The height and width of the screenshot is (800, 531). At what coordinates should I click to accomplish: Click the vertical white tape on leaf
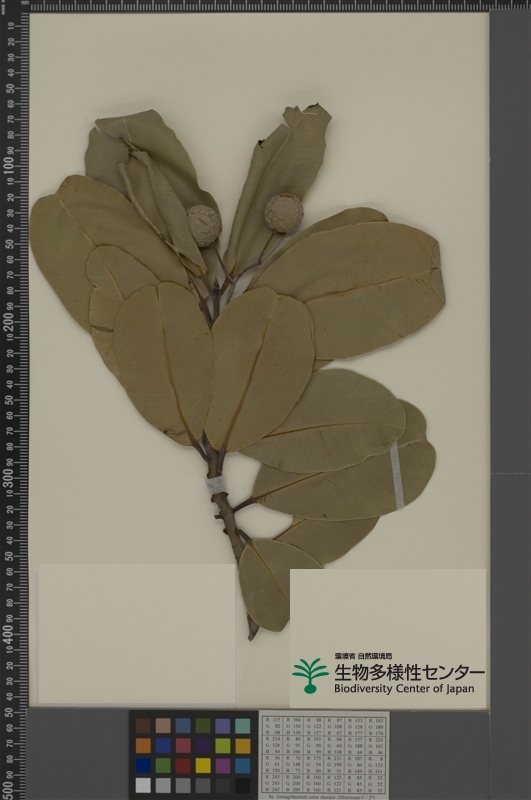tap(397, 476)
